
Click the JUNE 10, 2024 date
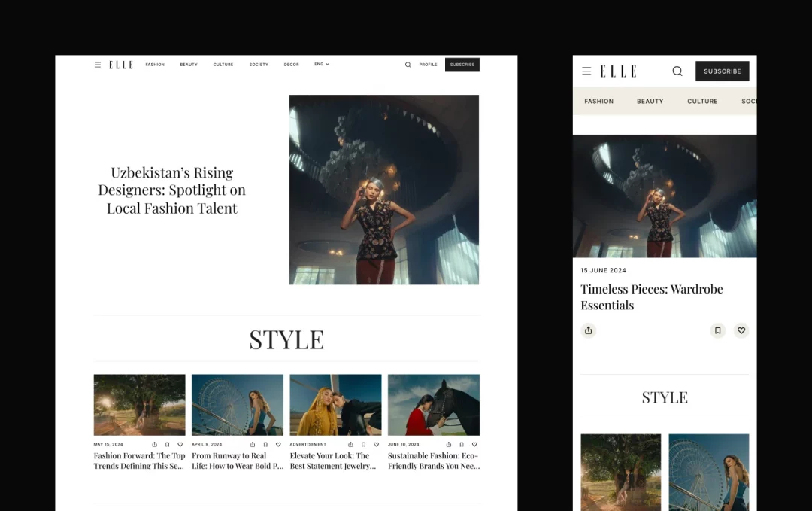tap(404, 444)
